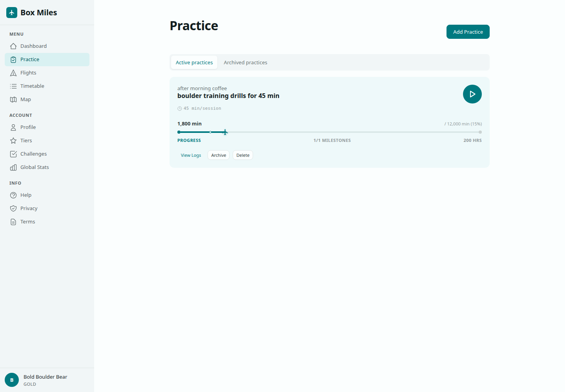
Task: Click the after morning coffee text
Action: click(202, 88)
